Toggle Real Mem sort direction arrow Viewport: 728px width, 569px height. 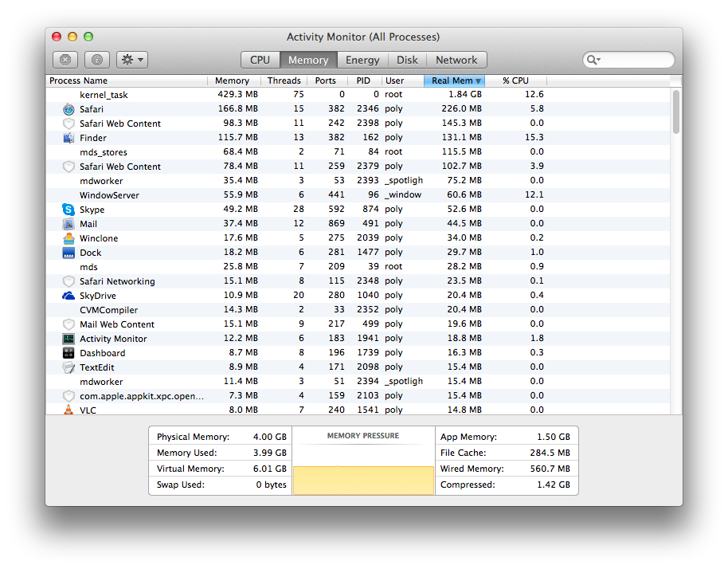pyautogui.click(x=478, y=81)
